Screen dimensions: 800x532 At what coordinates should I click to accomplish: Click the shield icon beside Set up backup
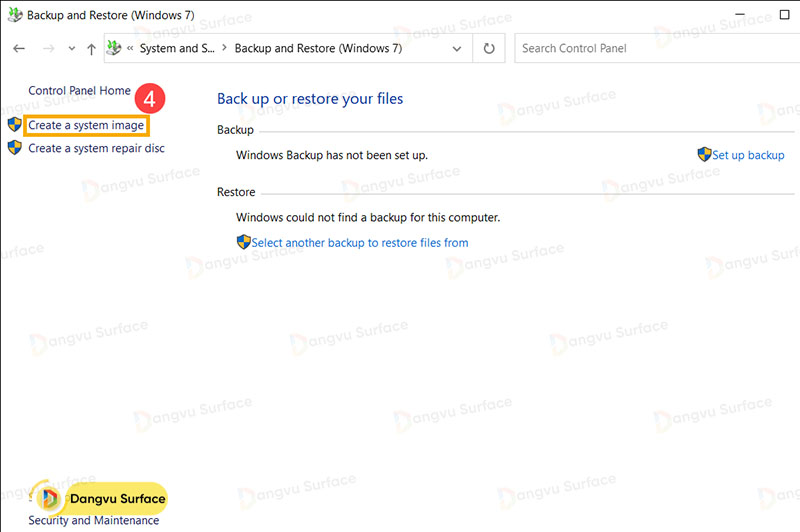click(x=705, y=154)
